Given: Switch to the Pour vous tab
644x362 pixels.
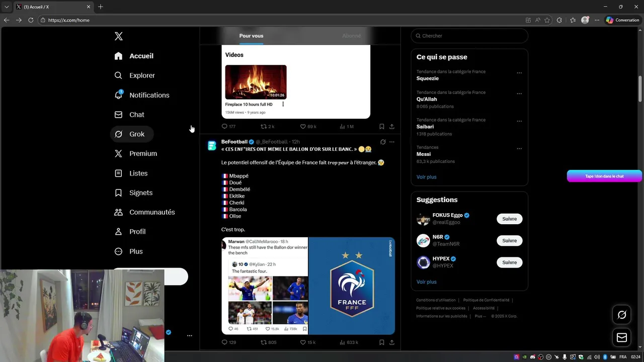Looking at the screenshot, I should 251,36.
